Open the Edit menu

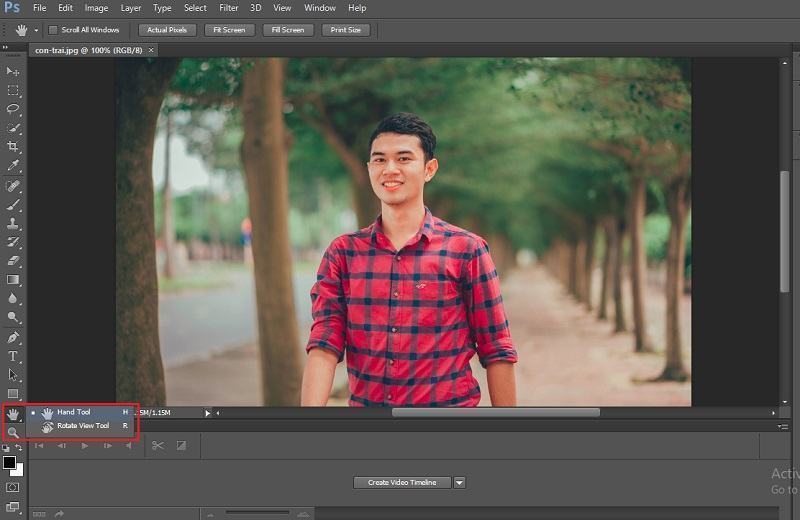click(65, 8)
